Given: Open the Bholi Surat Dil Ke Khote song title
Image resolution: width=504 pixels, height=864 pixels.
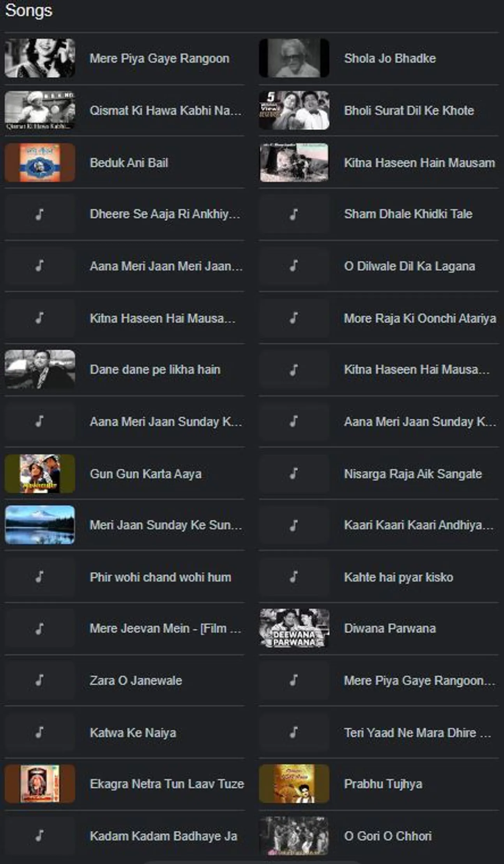Looking at the screenshot, I should [x=409, y=111].
